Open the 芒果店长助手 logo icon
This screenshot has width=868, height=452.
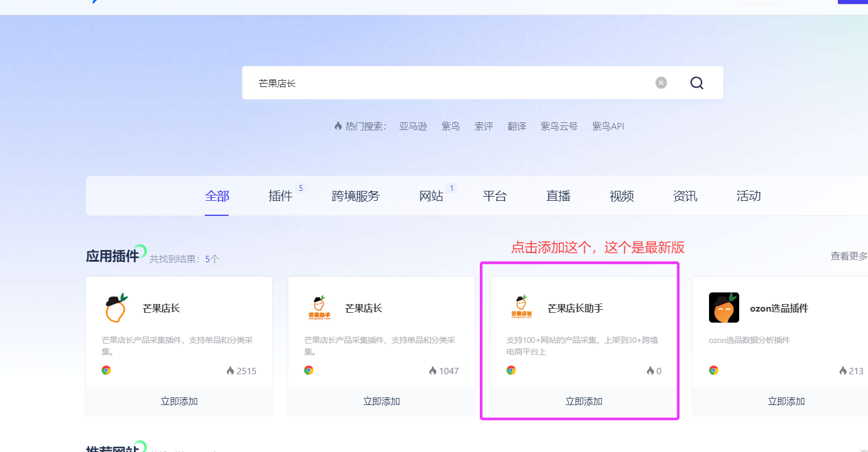point(521,308)
